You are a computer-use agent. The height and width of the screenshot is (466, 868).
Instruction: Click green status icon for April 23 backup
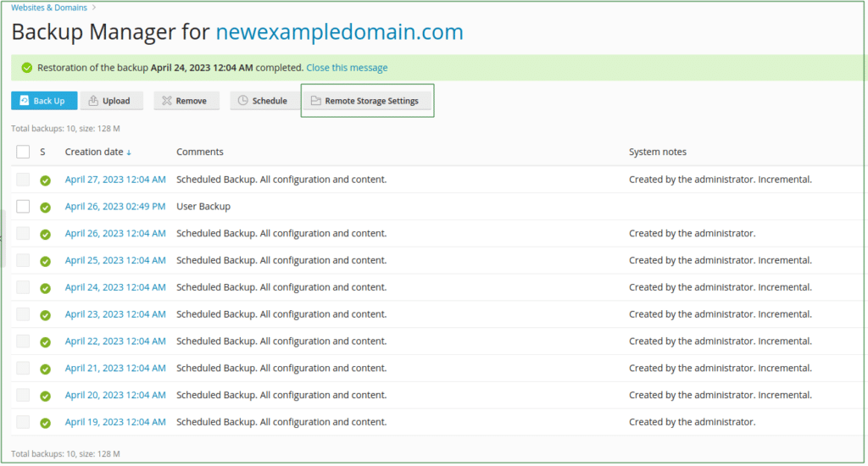46,315
